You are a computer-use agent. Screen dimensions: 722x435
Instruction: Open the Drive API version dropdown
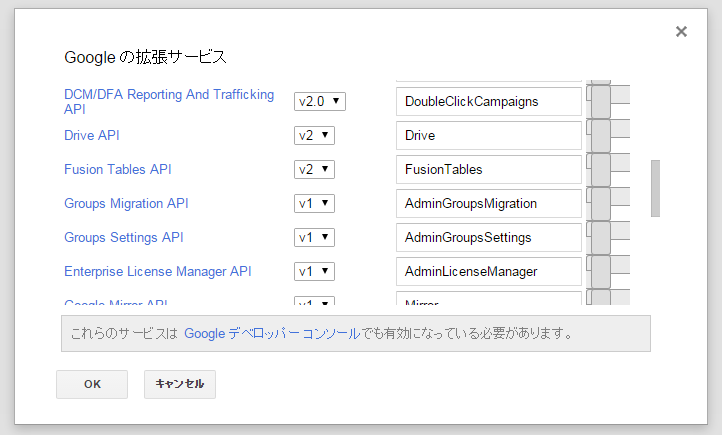tap(314, 135)
